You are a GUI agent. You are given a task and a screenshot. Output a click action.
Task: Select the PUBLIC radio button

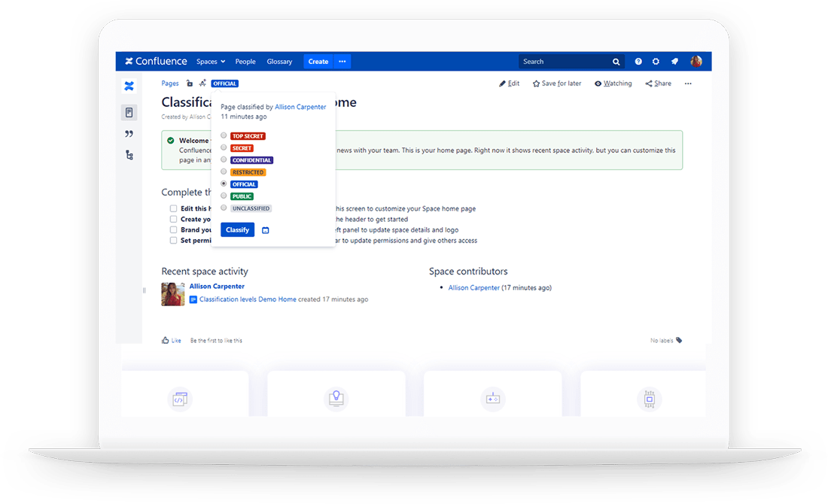pyautogui.click(x=224, y=196)
